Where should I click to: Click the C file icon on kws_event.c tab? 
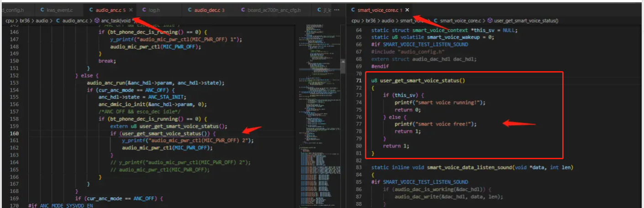coord(42,10)
